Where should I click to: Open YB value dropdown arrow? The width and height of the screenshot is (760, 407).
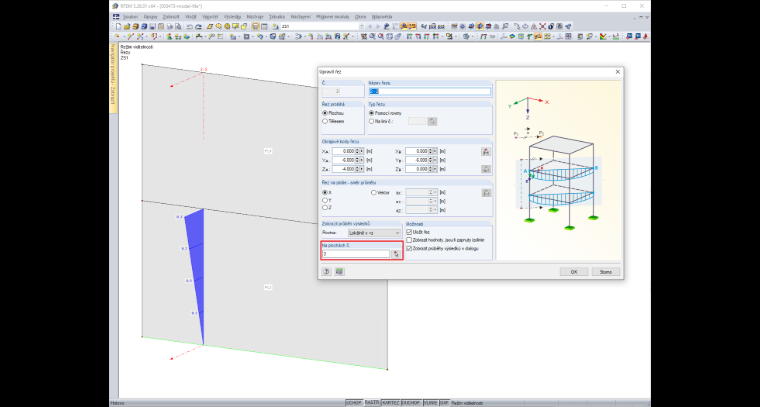pos(435,160)
